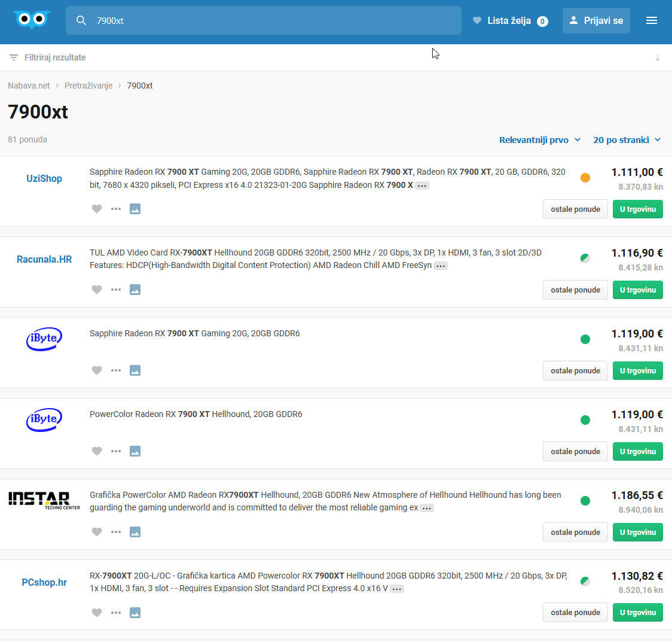Click the Prijavi se button

tap(596, 20)
